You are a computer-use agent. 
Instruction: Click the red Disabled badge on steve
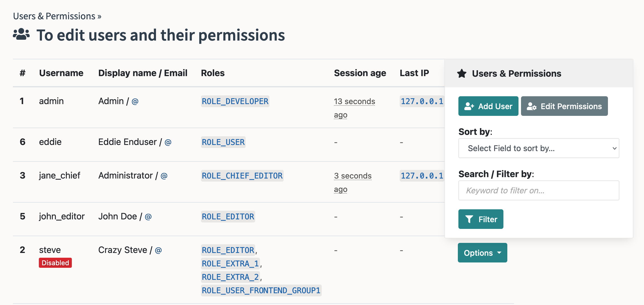coord(55,263)
